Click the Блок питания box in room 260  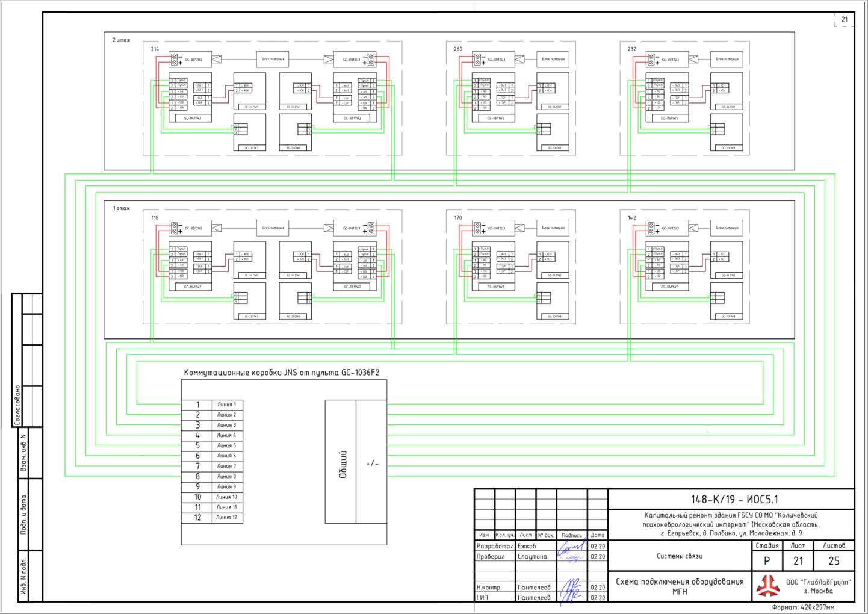553,59
